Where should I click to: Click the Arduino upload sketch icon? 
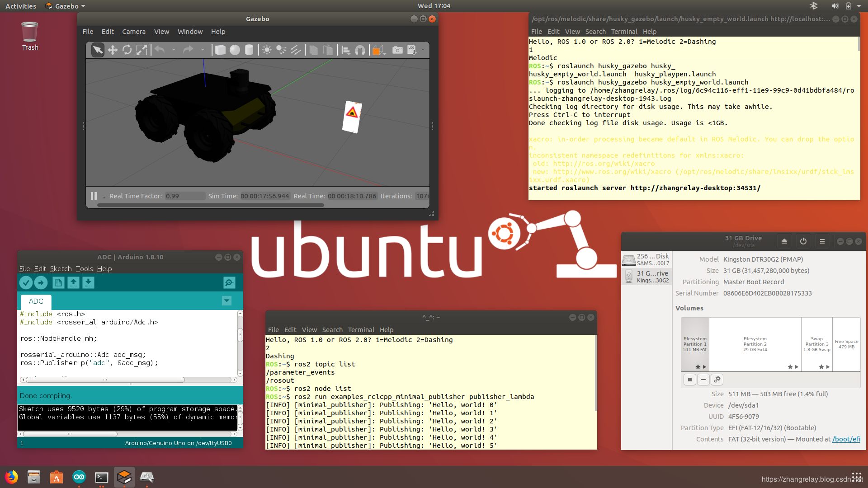41,282
